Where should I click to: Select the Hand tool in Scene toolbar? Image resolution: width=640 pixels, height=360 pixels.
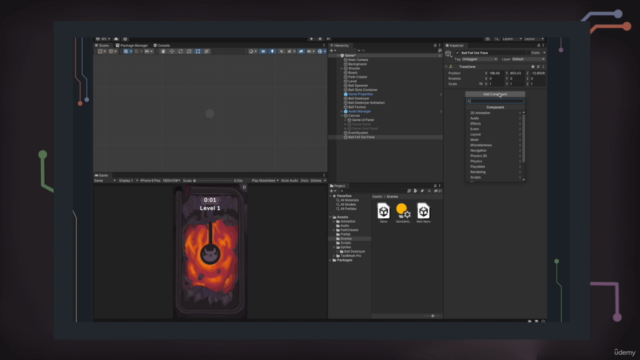(x=163, y=51)
